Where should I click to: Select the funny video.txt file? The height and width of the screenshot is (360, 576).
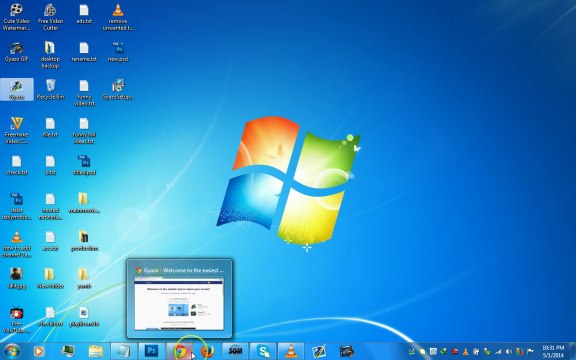click(84, 93)
